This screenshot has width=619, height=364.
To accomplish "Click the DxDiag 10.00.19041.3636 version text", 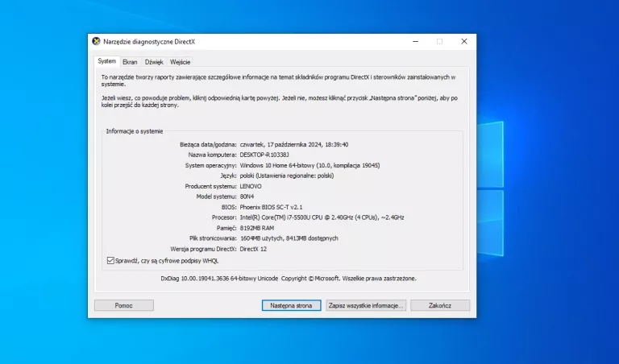I will 219,279.
